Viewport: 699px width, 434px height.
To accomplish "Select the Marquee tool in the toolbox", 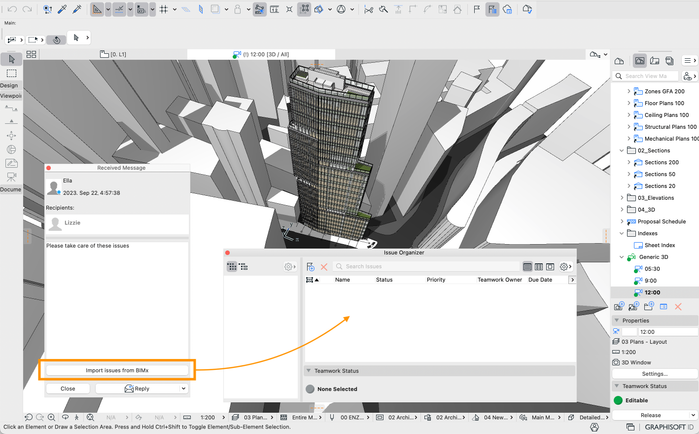I will (x=11, y=73).
